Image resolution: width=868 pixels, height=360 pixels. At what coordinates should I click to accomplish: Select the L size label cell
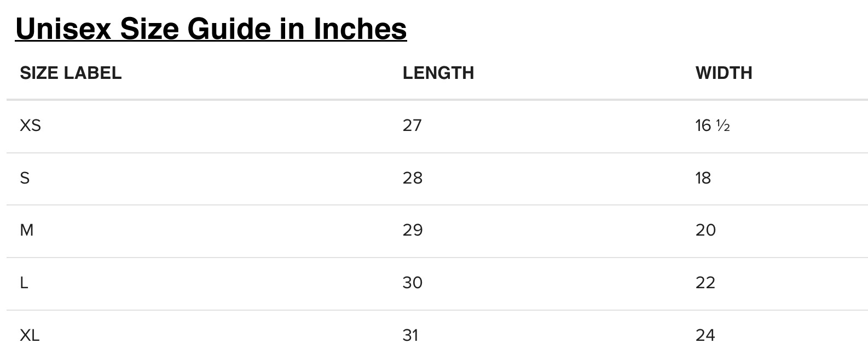[24, 283]
